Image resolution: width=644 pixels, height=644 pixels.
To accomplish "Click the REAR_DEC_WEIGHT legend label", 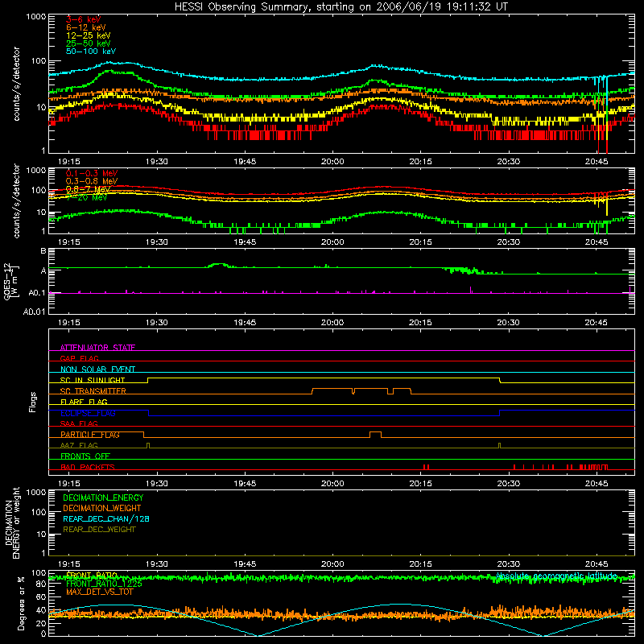I will 99,530.
